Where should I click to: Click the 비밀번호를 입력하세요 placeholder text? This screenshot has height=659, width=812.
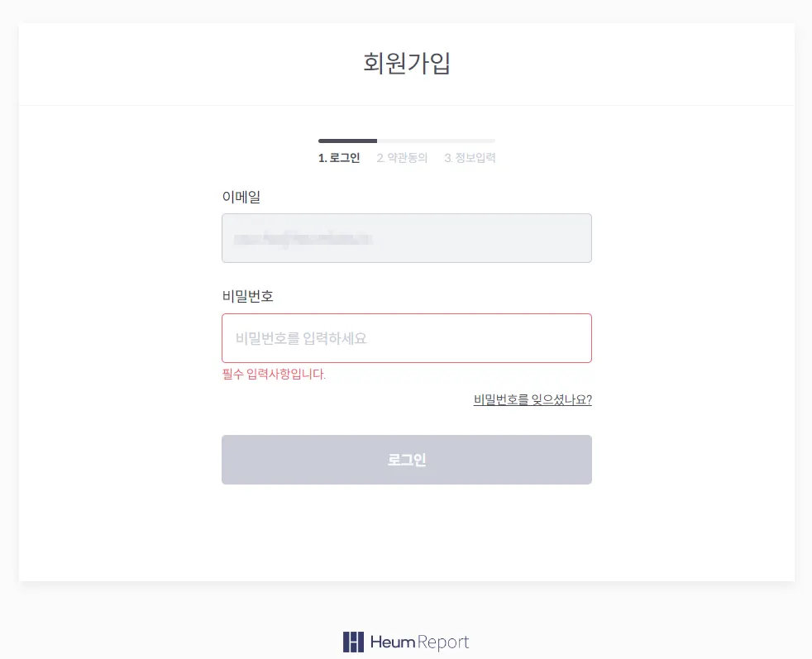tap(300, 338)
